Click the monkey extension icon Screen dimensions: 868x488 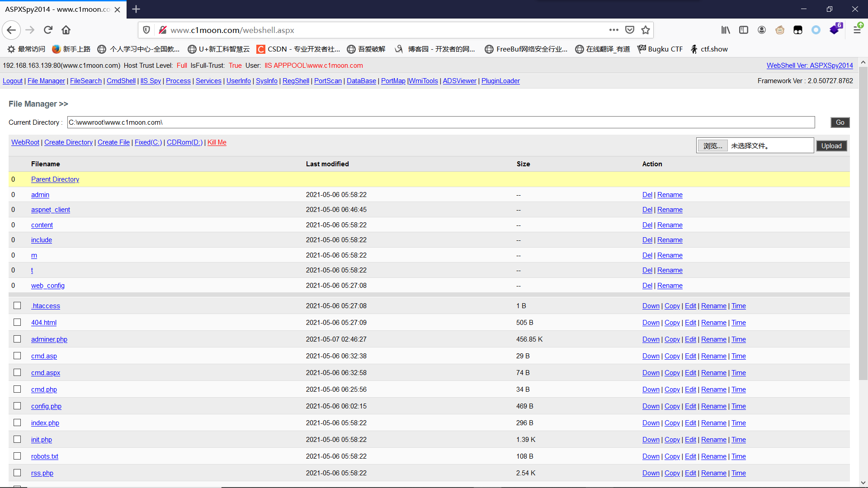tap(780, 30)
